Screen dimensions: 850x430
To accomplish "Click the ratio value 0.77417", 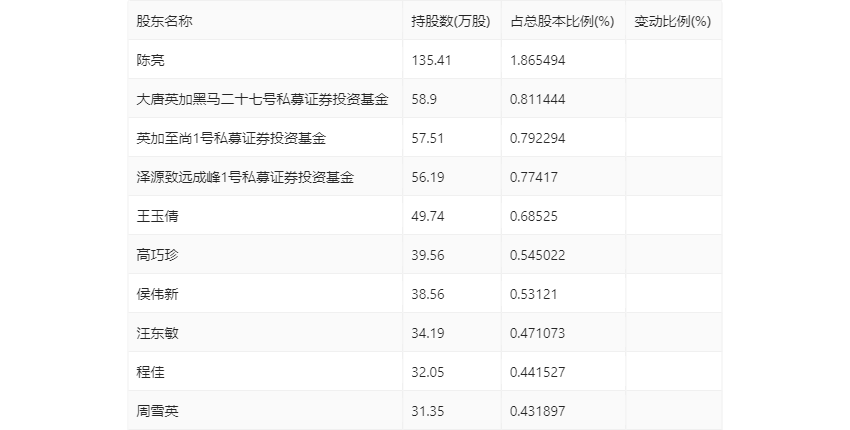I will (534, 177).
